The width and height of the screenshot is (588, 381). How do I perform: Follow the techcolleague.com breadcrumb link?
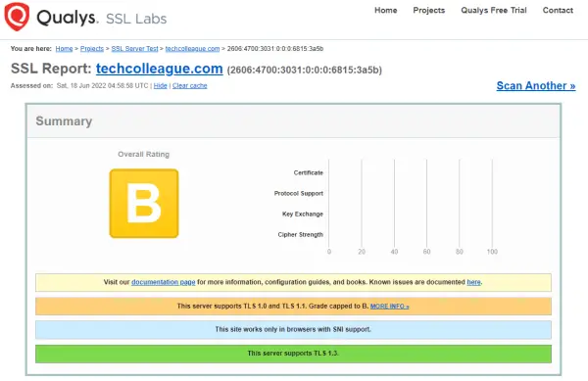tap(192, 49)
